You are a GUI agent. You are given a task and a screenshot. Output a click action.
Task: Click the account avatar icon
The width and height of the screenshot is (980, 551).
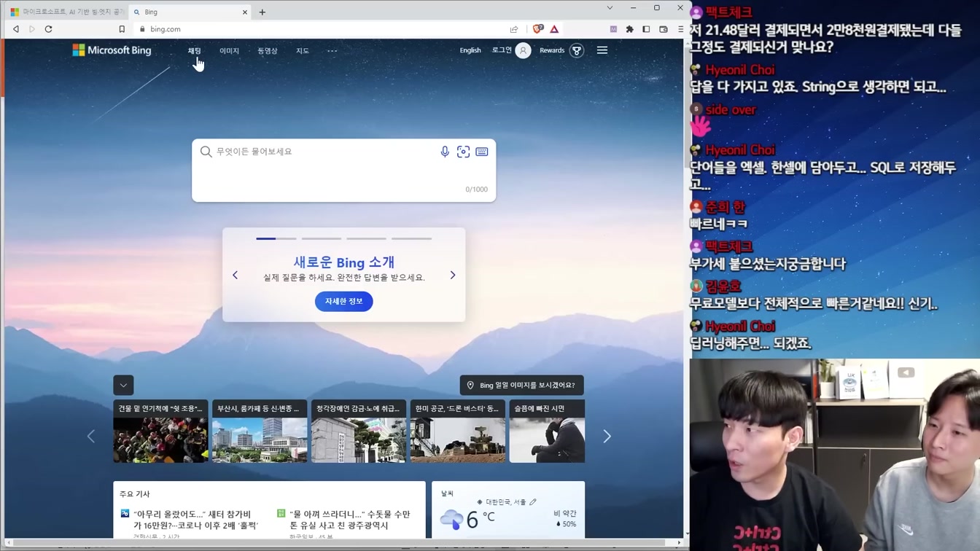(x=523, y=50)
